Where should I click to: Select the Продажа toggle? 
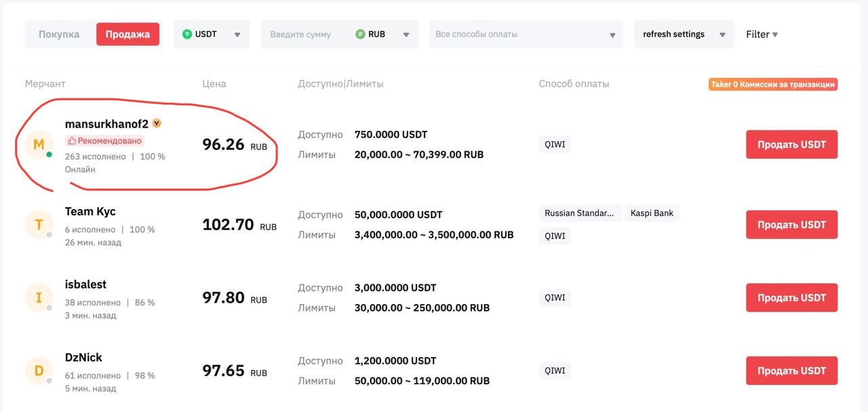[x=127, y=35]
